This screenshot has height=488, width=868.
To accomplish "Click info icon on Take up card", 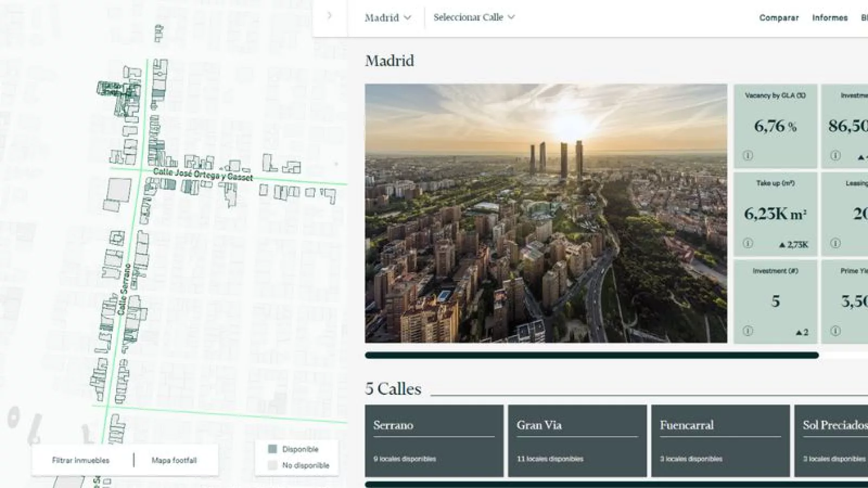I will pyautogui.click(x=748, y=243).
